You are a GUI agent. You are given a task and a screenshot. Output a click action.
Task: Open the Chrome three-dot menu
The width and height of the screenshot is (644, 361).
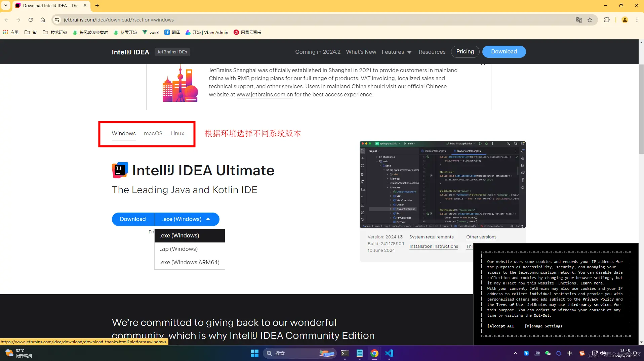coord(637,20)
